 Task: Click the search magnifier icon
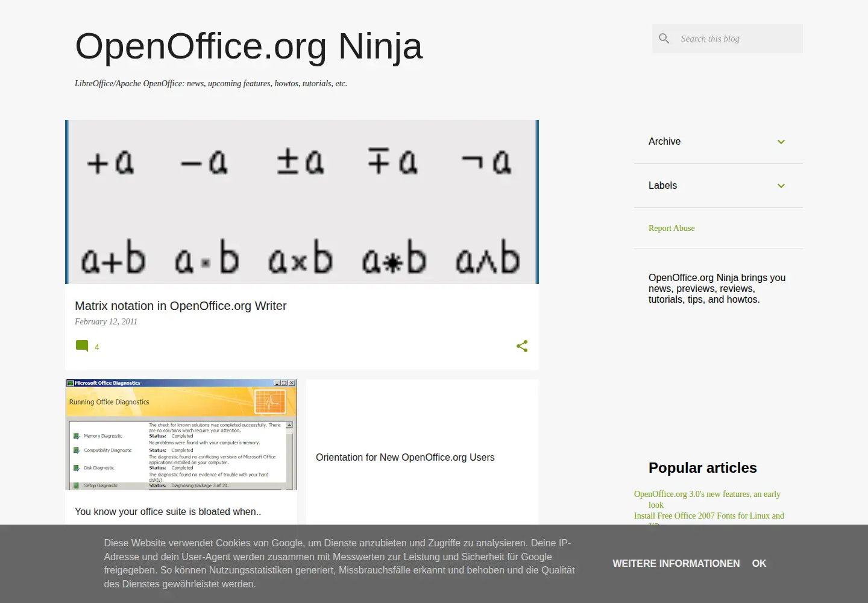coord(664,39)
